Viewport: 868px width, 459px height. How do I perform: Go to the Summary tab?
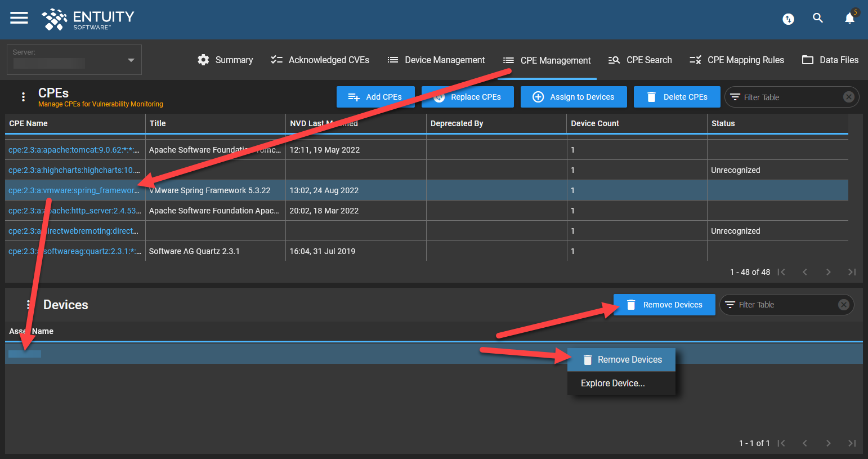click(x=225, y=60)
